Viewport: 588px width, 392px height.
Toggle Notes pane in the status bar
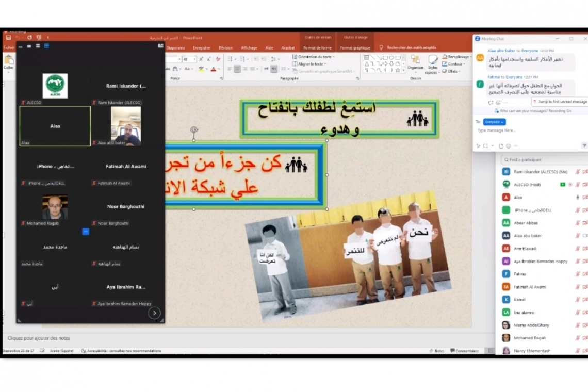pos(437,351)
